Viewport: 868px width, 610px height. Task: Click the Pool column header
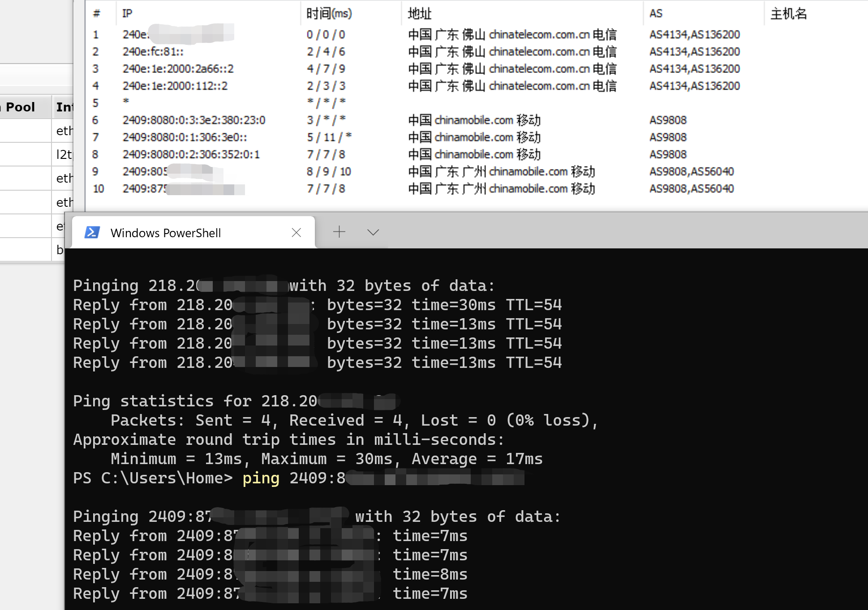coord(20,107)
